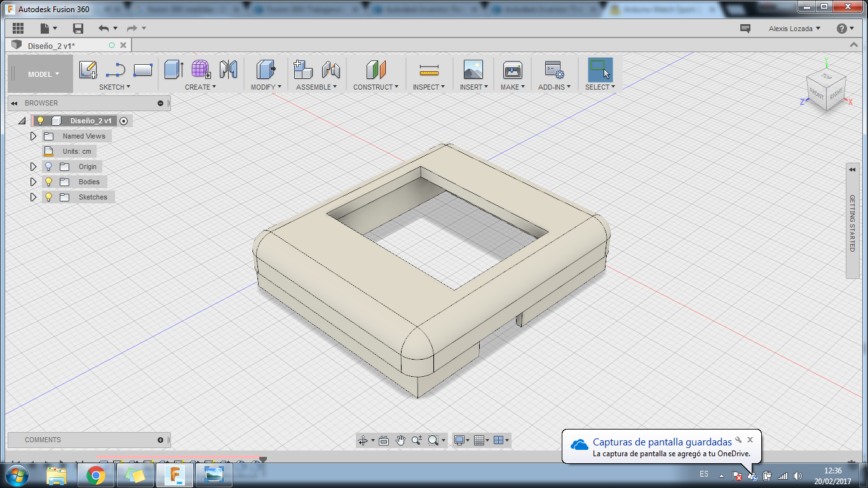Image resolution: width=868 pixels, height=488 pixels.
Task: Click the Capturas de pantalla guardadas notification
Action: tap(662, 442)
